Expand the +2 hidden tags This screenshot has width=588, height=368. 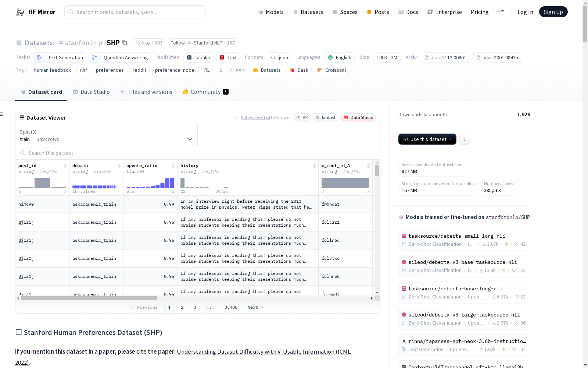[219, 70]
